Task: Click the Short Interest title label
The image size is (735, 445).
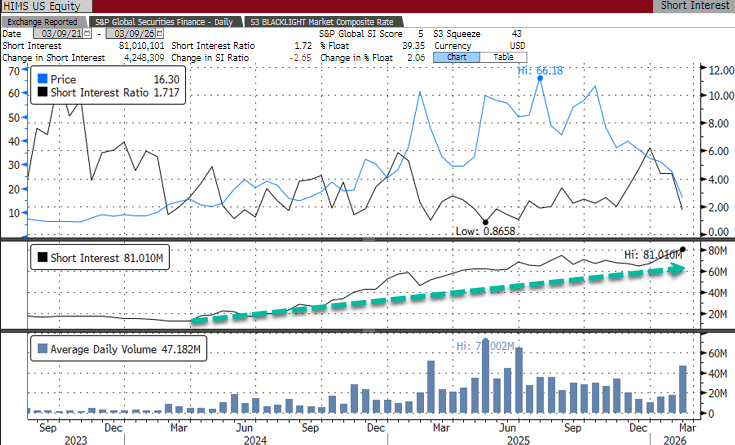Action: point(695,6)
